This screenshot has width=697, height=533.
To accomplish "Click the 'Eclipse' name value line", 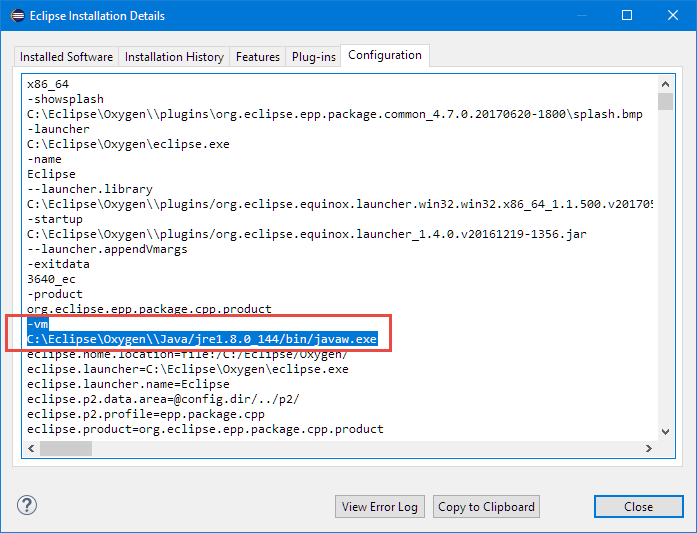I will 51,174.
